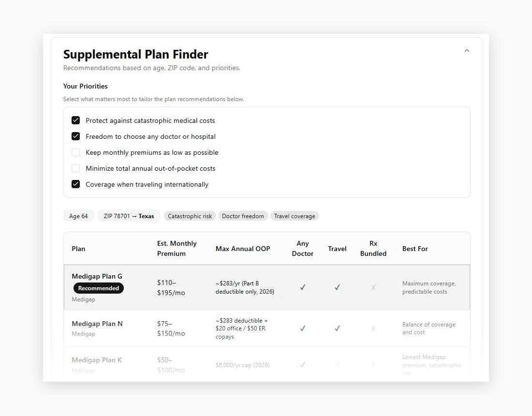Click the 'Doctor freedom' chip
This screenshot has width=532, height=416.
243,216
